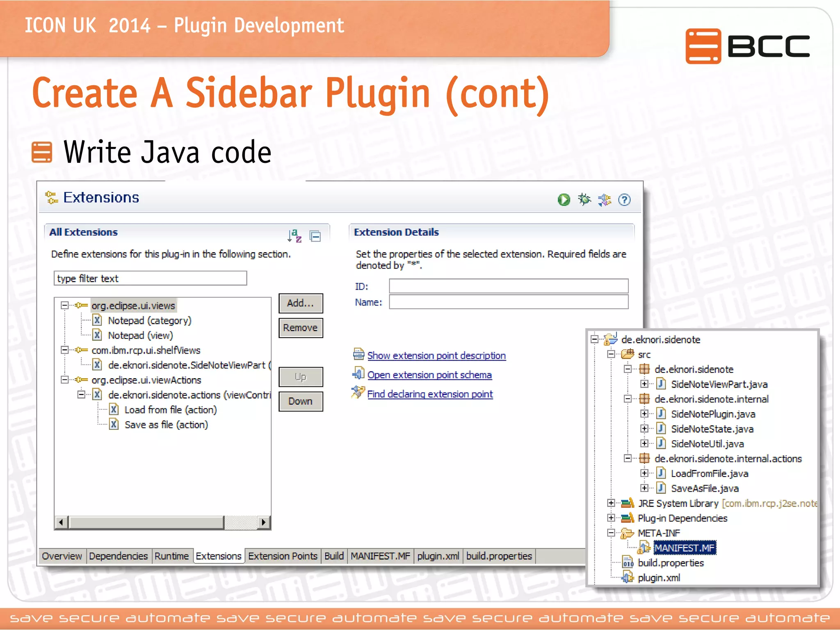The width and height of the screenshot is (840, 630).
Task: Click the package icon for de.eknori.sidenote.internal
Action: click(x=644, y=399)
